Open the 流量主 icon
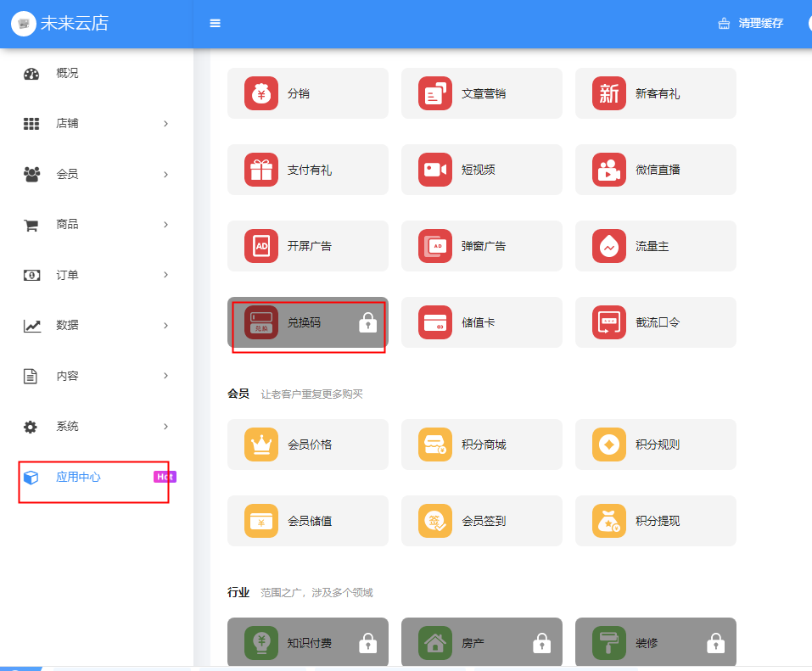This screenshot has height=671, width=812. [609, 246]
